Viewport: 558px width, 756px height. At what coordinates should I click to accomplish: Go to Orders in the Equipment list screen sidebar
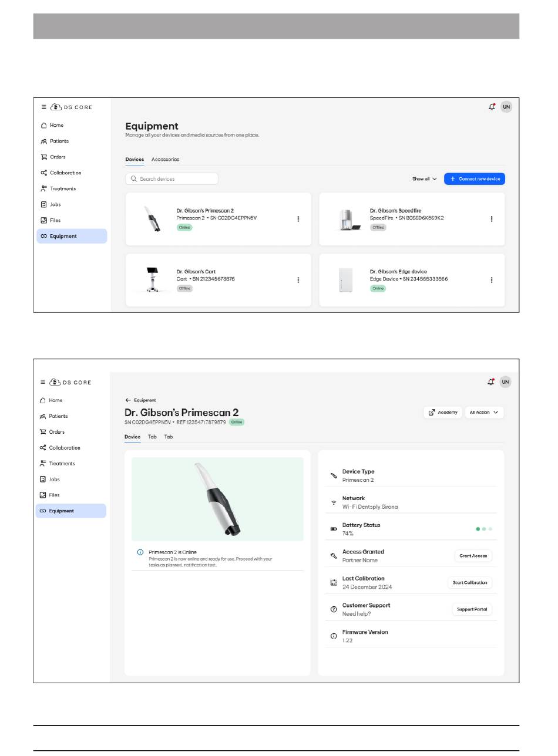(x=53, y=157)
